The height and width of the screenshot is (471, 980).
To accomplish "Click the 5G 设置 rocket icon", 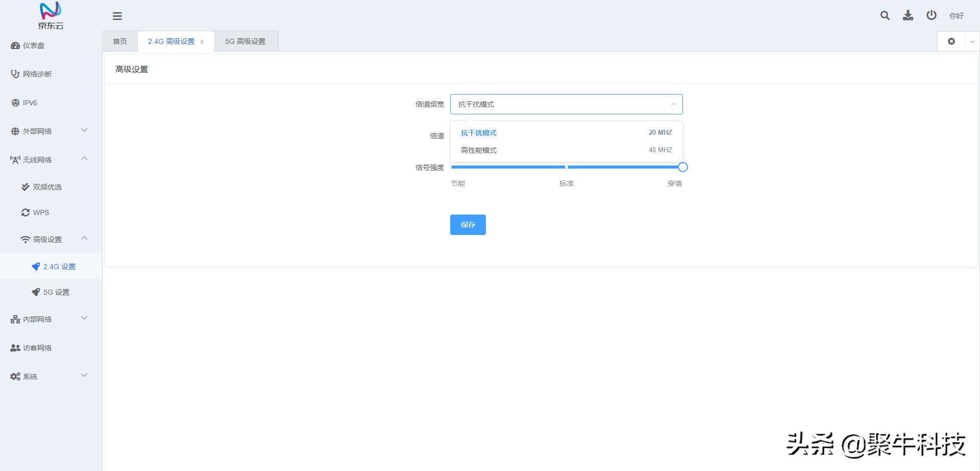I will coord(36,292).
